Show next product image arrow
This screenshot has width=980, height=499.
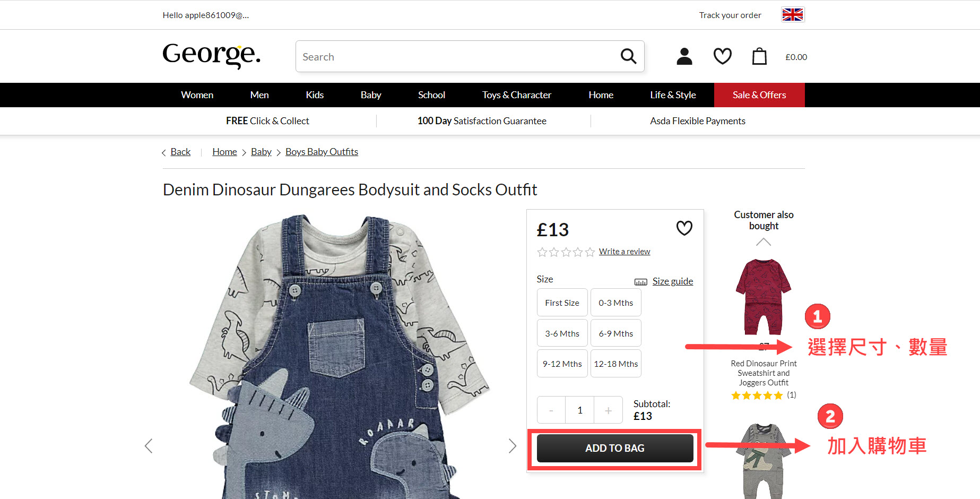(512, 446)
